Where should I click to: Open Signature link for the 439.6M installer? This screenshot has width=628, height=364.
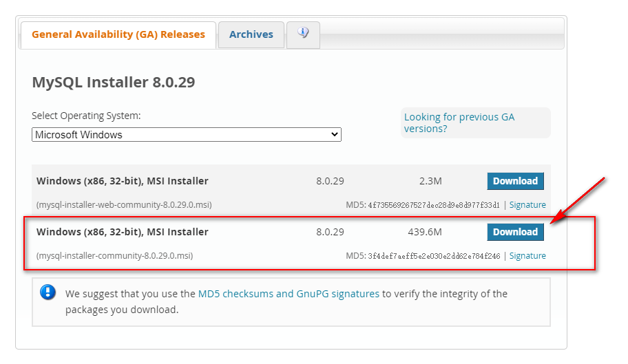pyautogui.click(x=527, y=256)
